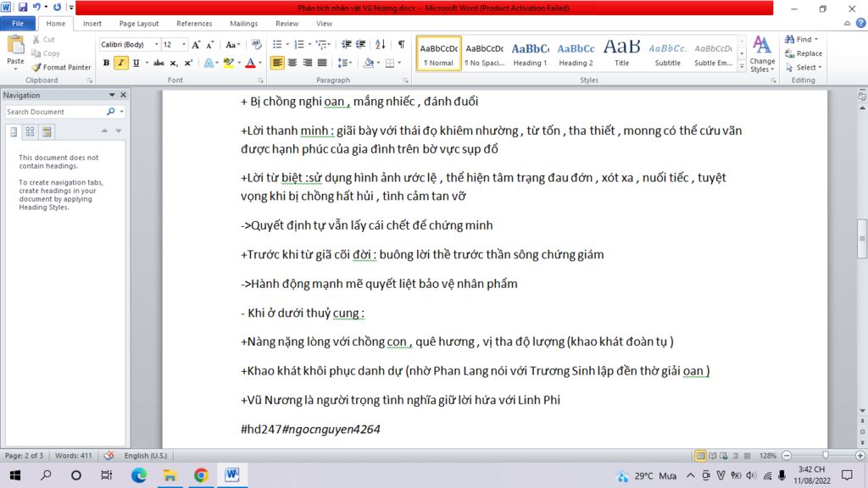Switch to Mailings tab

tap(243, 23)
